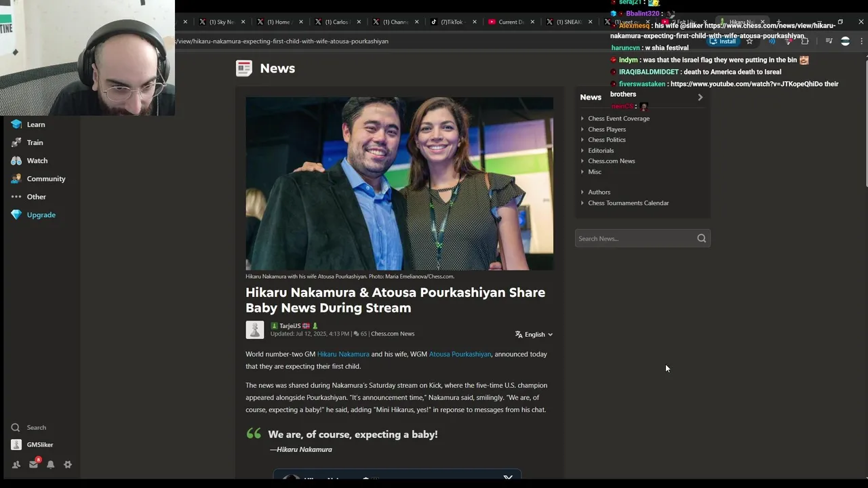Open the GMSliker profile
868x488 pixels.
(32, 445)
